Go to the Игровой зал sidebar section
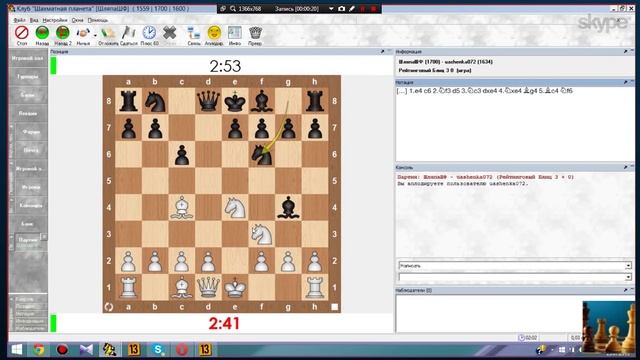This screenshot has height=360, width=640. point(28,58)
